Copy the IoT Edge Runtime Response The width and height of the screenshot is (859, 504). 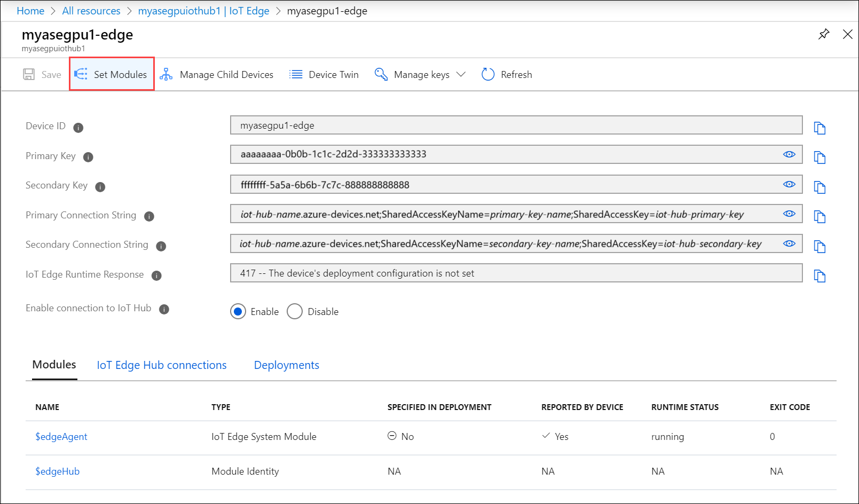pyautogui.click(x=820, y=275)
